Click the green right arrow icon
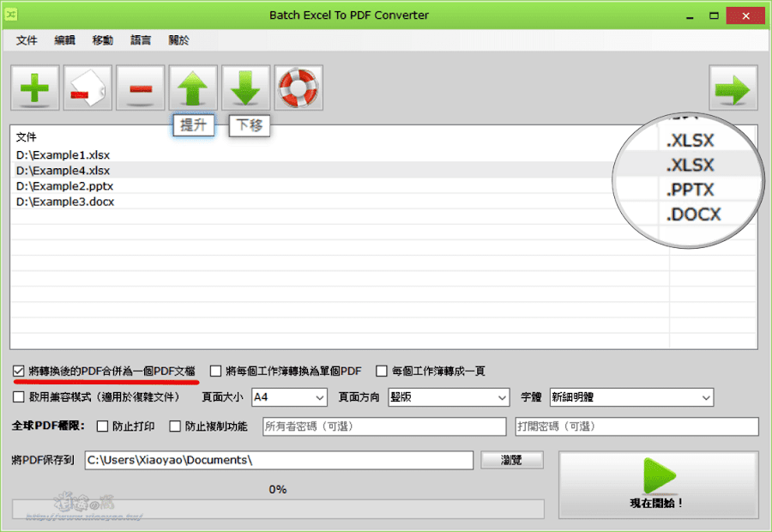Image resolution: width=772 pixels, height=532 pixels. pos(733,88)
